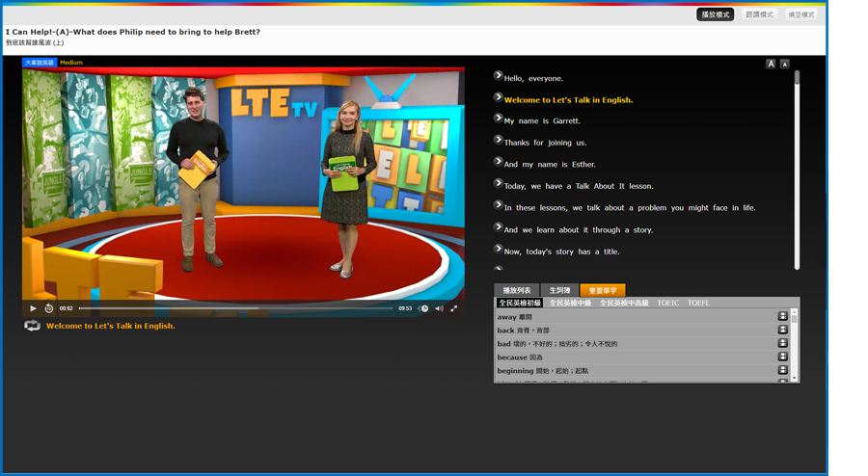Select the TOEIC word level filter
Image resolution: width=868 pixels, height=476 pixels.
(667, 303)
